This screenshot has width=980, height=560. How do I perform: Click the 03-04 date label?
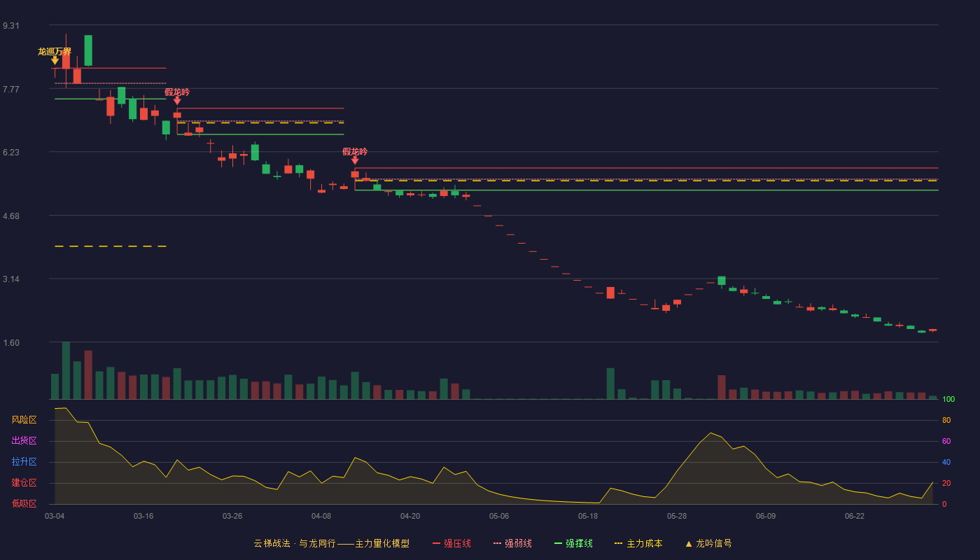[x=55, y=516]
